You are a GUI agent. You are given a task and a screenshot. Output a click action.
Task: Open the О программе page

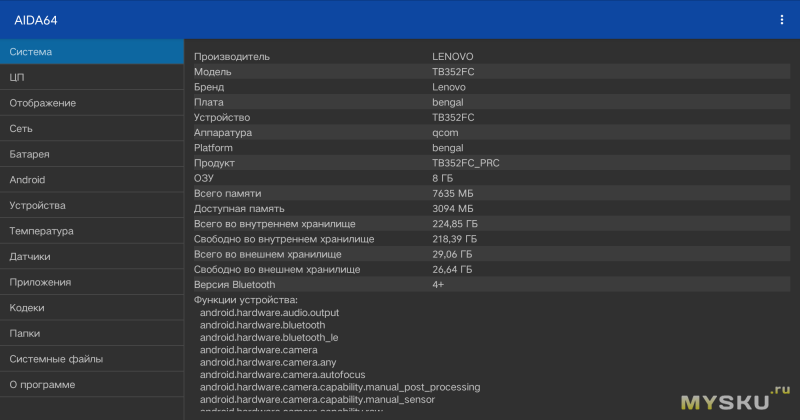tap(92, 384)
